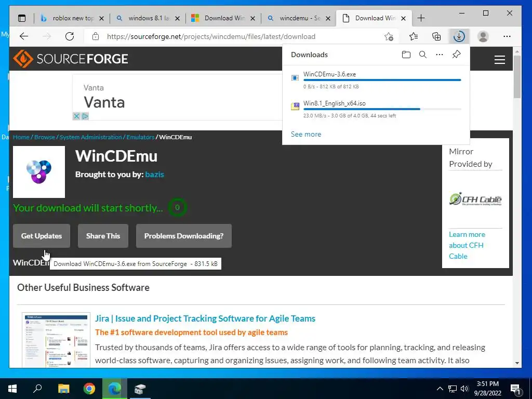Open File Explorer from the taskbar
This screenshot has height=399, width=532.
click(63, 389)
